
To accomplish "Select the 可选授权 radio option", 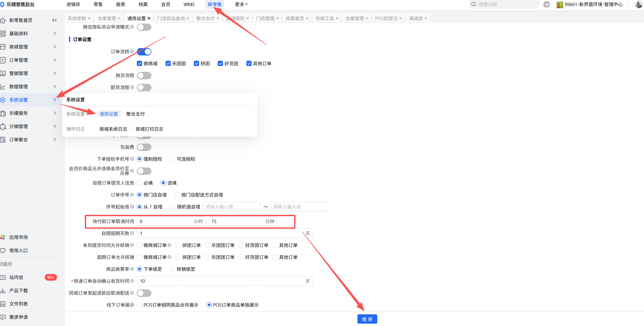I will pyautogui.click(x=173, y=159).
